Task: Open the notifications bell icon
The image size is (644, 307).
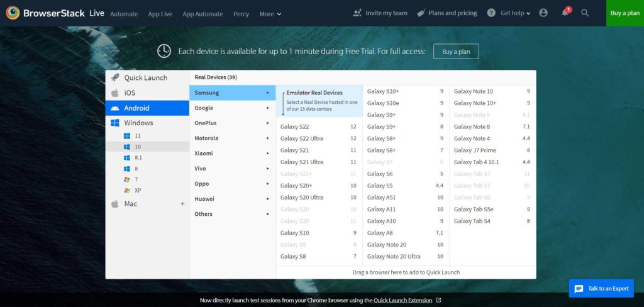Action: tap(565, 13)
